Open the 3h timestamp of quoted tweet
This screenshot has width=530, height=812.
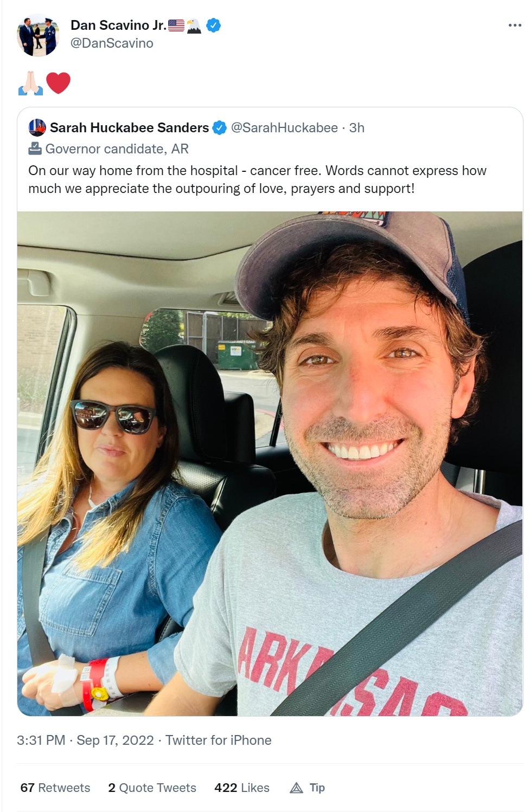356,128
